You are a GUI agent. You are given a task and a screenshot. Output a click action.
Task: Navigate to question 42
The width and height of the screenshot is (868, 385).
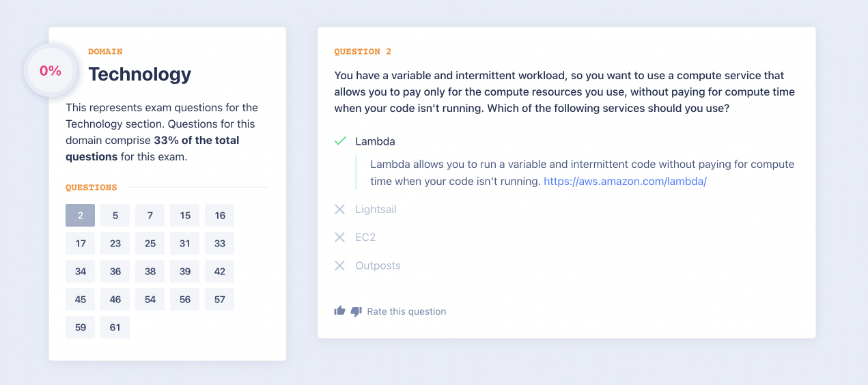coord(219,272)
